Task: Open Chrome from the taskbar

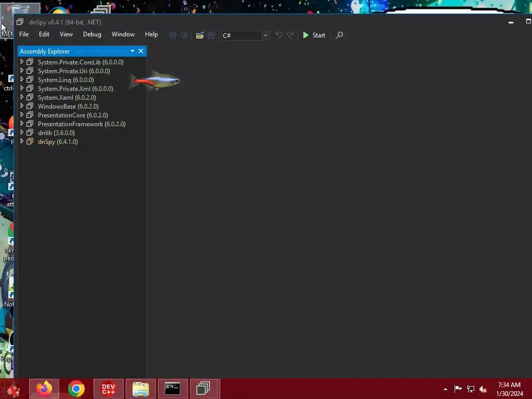Action: tap(76, 389)
